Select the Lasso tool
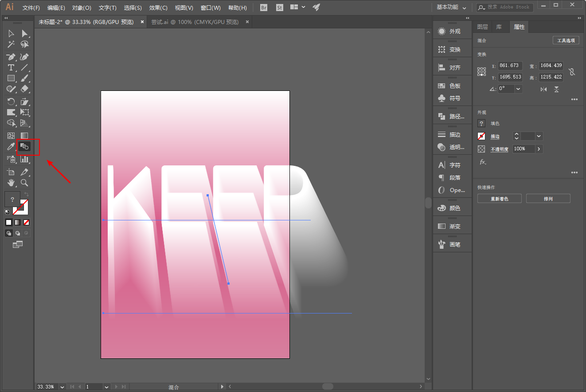 click(25, 44)
